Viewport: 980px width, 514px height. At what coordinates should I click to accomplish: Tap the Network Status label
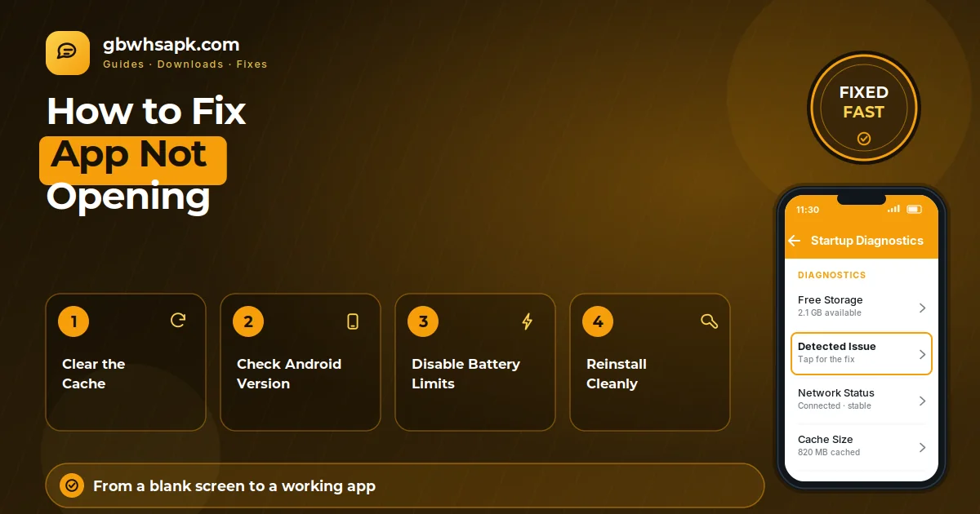coord(836,392)
